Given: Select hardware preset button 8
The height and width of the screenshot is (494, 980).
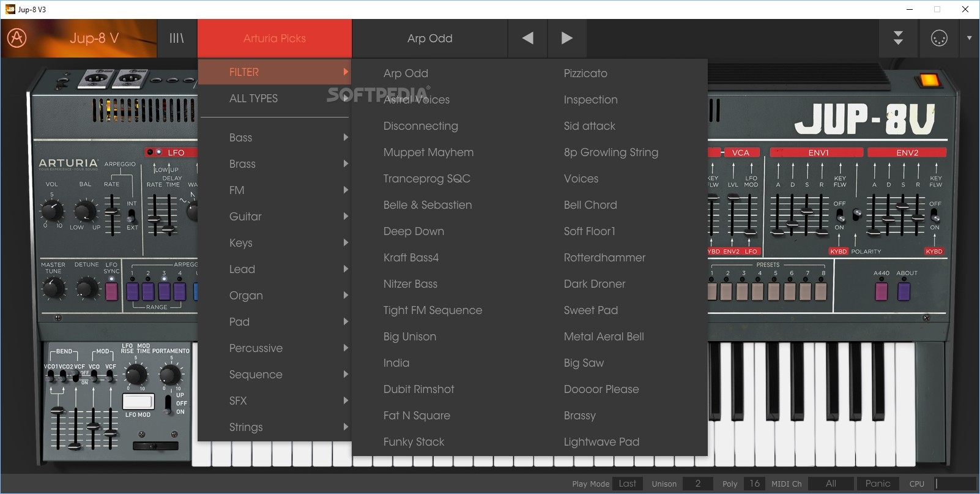Looking at the screenshot, I should 821,291.
